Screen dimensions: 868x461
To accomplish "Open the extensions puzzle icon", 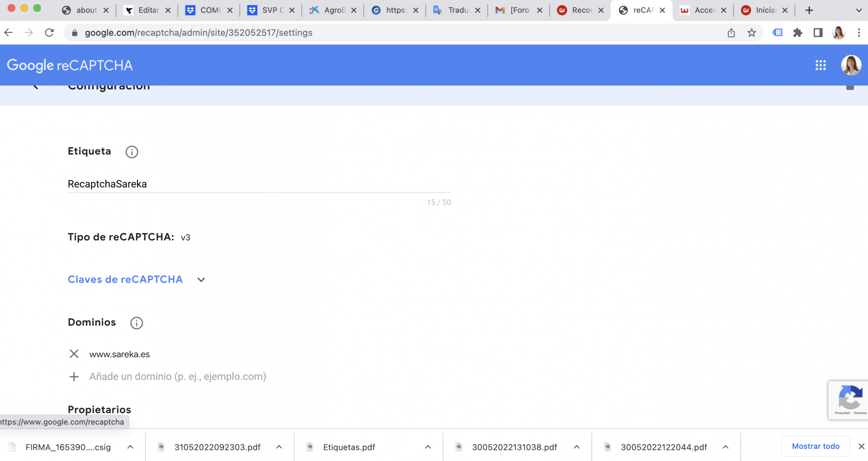I will coord(798,32).
